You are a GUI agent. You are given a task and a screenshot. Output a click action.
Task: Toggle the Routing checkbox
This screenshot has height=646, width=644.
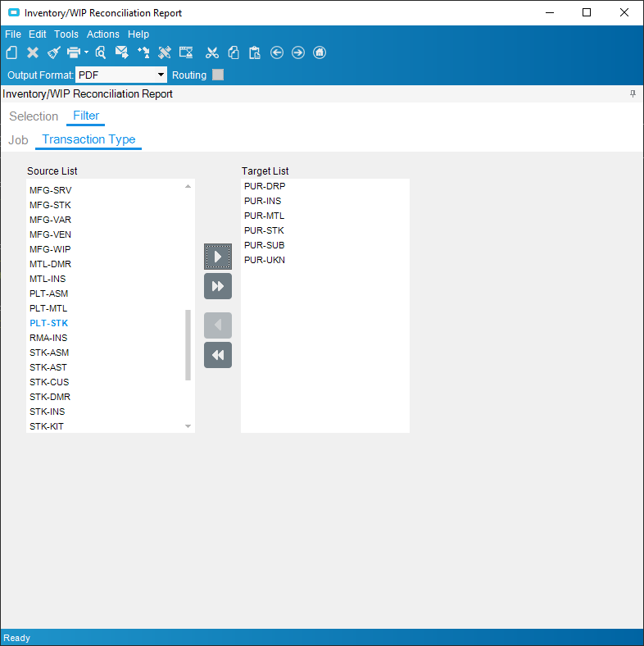[218, 75]
